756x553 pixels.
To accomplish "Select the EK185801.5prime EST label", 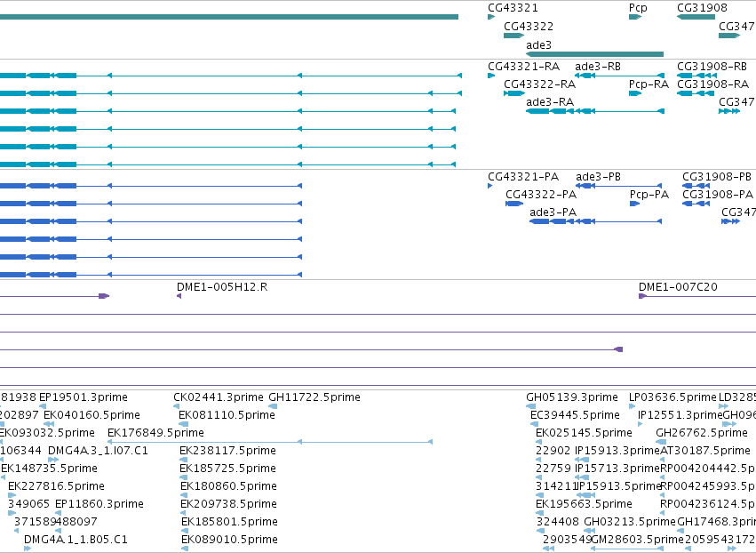I will (229, 523).
